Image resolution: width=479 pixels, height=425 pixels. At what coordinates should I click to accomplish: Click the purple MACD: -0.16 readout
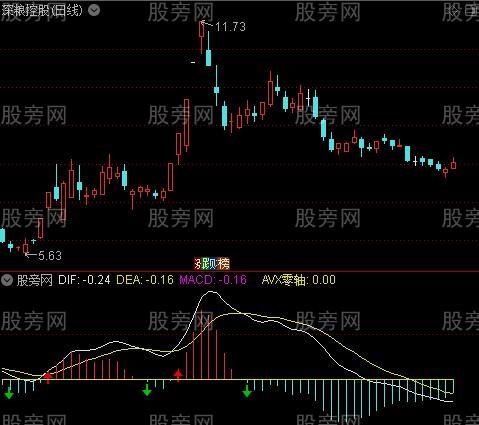click(x=213, y=280)
